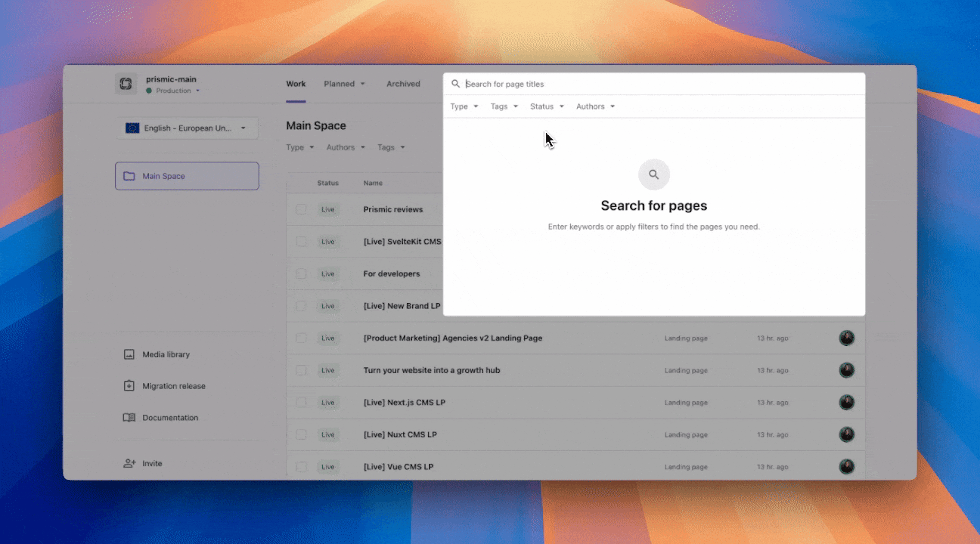The image size is (980, 544).
Task: Expand the Type filter dropdown
Action: tap(464, 107)
